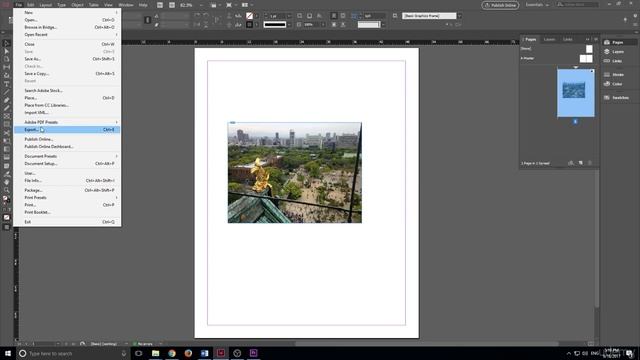This screenshot has width=640, height=360.
Task: Click the Windows taskbar search box
Action: (73, 353)
